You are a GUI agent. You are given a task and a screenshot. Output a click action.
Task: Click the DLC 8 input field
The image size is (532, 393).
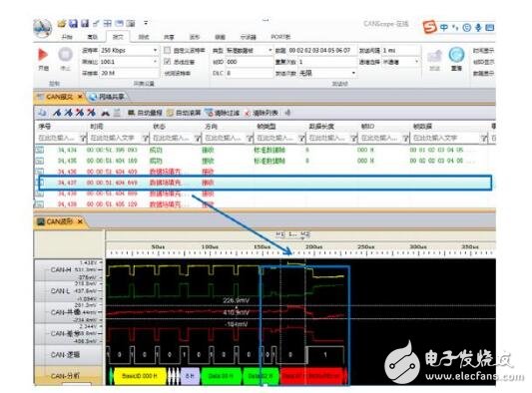[x=250, y=73]
